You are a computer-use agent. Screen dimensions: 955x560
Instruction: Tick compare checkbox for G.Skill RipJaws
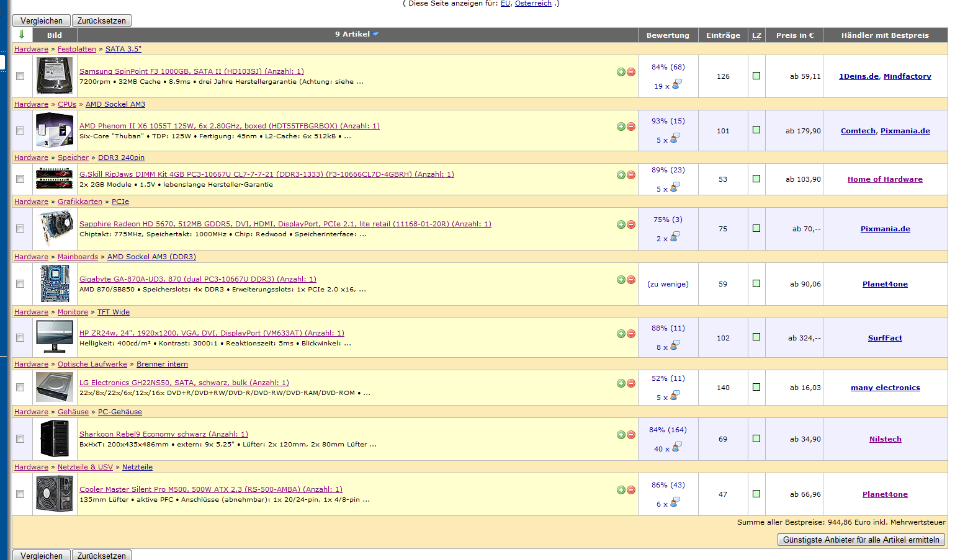[20, 179]
